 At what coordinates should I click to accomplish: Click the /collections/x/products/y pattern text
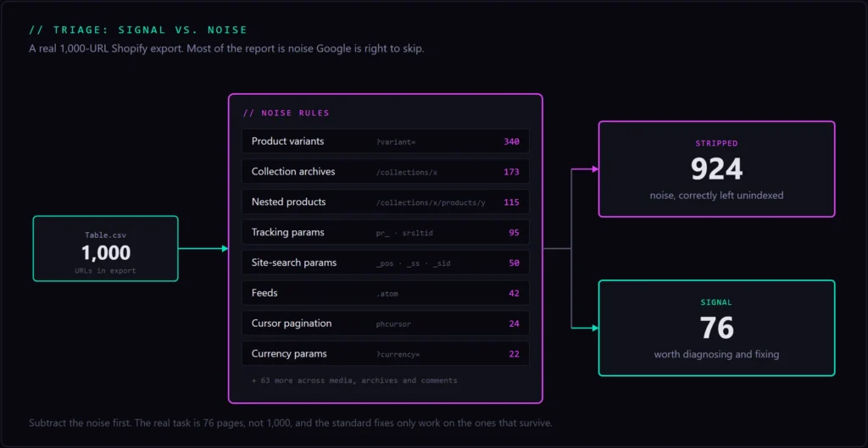431,202
